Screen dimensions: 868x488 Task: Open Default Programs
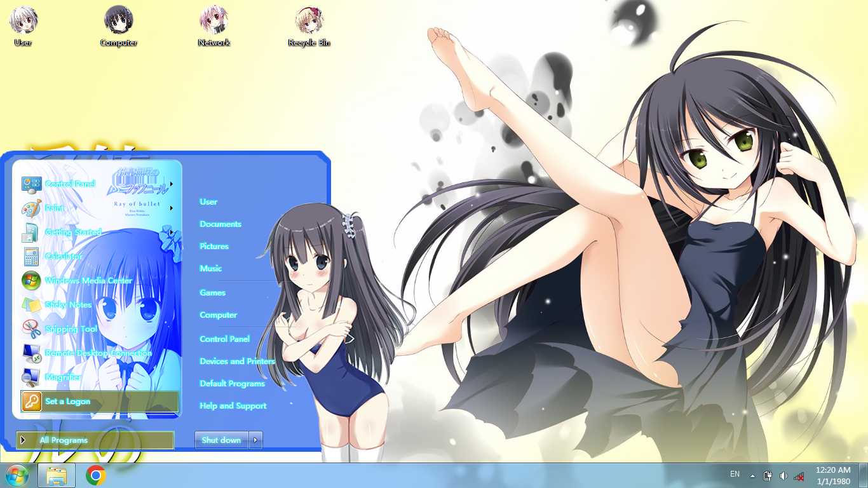233,383
